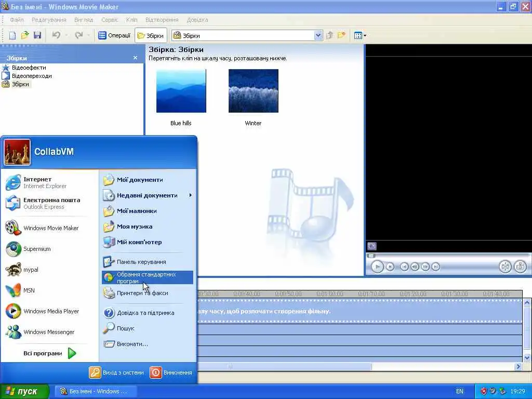
Task: Open Моя музика folder
Action: pos(148,227)
